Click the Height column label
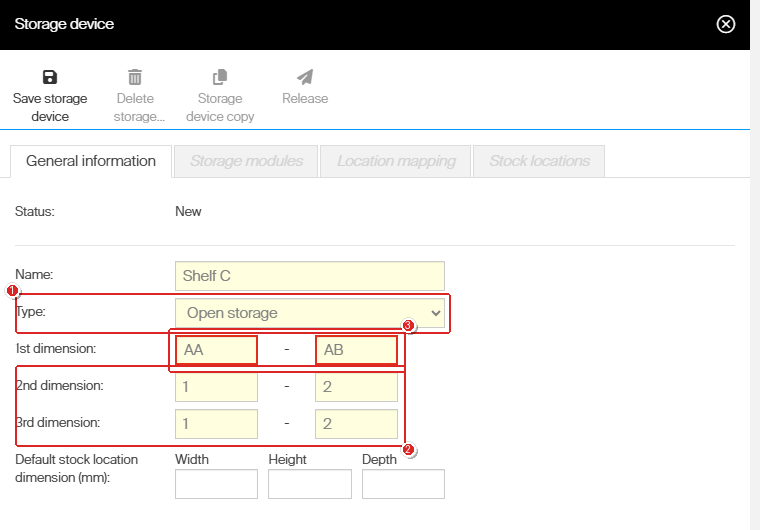Viewport: 760px width, 530px height. point(287,459)
